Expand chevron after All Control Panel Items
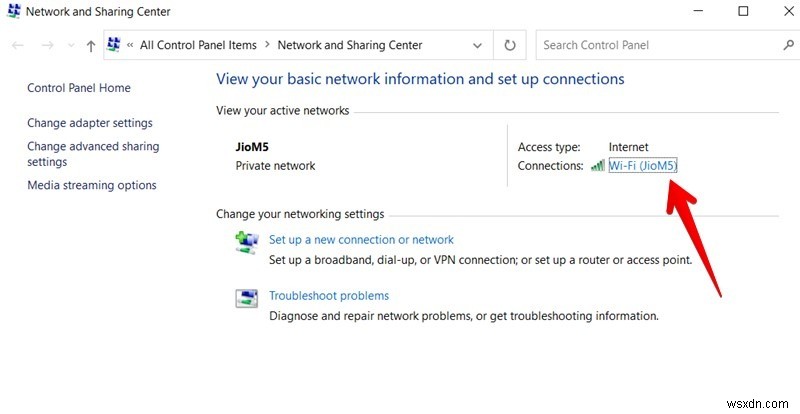Screen dimensions: 800x414 pos(266,45)
